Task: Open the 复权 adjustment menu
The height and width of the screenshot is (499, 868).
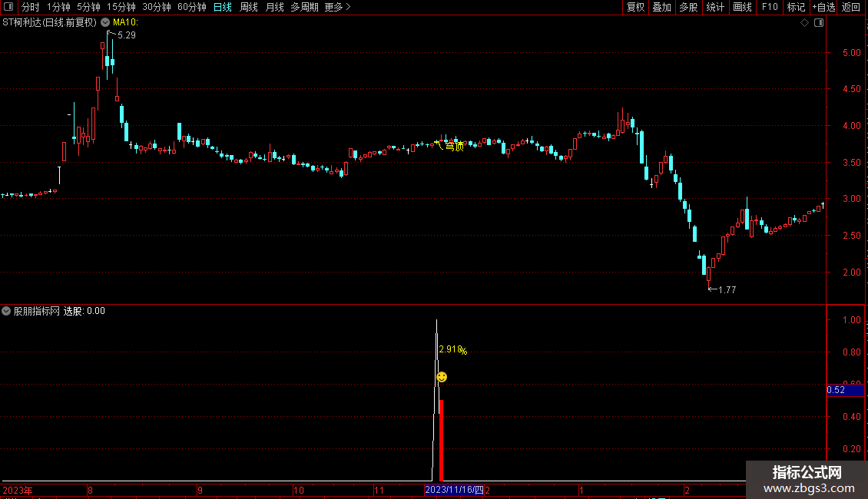Action: (x=635, y=7)
